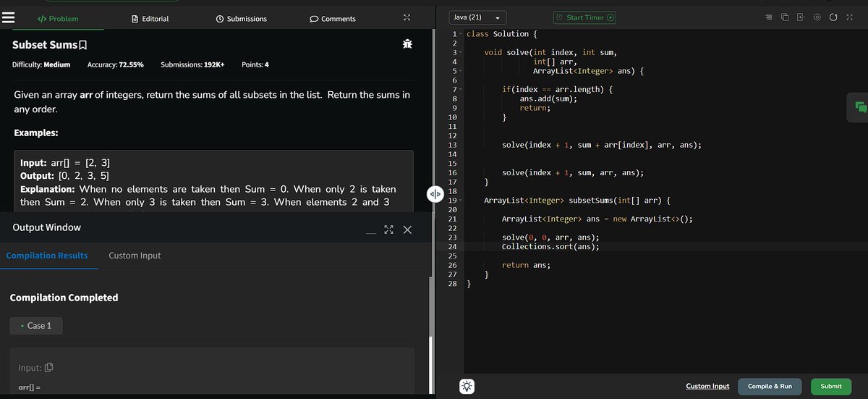868x399 pixels.
Task: Expand code editor to fullscreen
Action: tap(849, 17)
